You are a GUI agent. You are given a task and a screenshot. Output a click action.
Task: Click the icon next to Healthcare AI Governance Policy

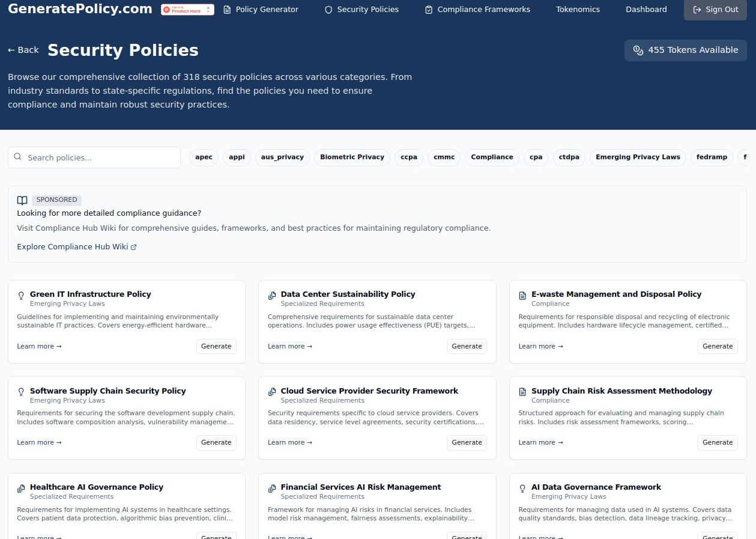21,488
